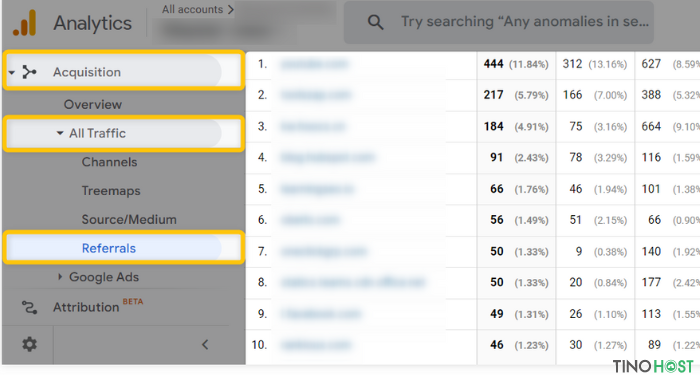The image size is (700, 375).
Task: Click sessions value 664 in row 3
Action: [651, 127]
